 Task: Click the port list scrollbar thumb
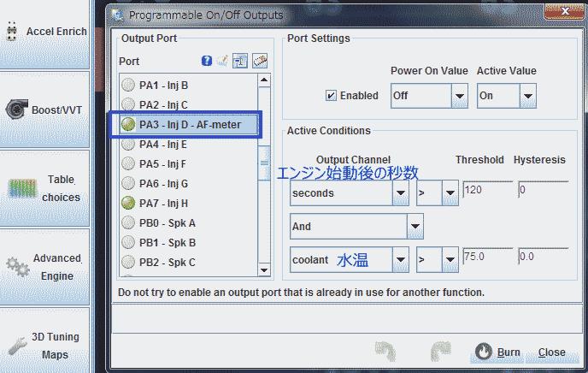pos(264,163)
